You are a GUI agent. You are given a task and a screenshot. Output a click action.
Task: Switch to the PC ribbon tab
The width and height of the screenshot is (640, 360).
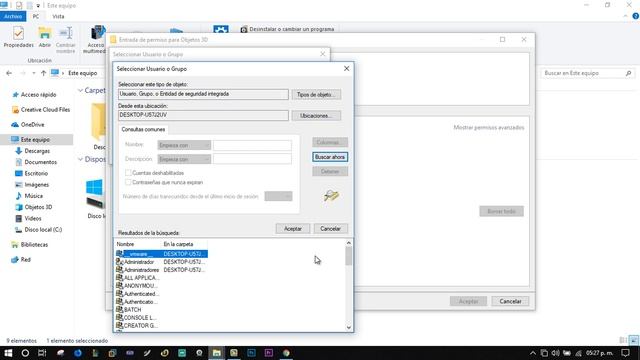point(36,16)
